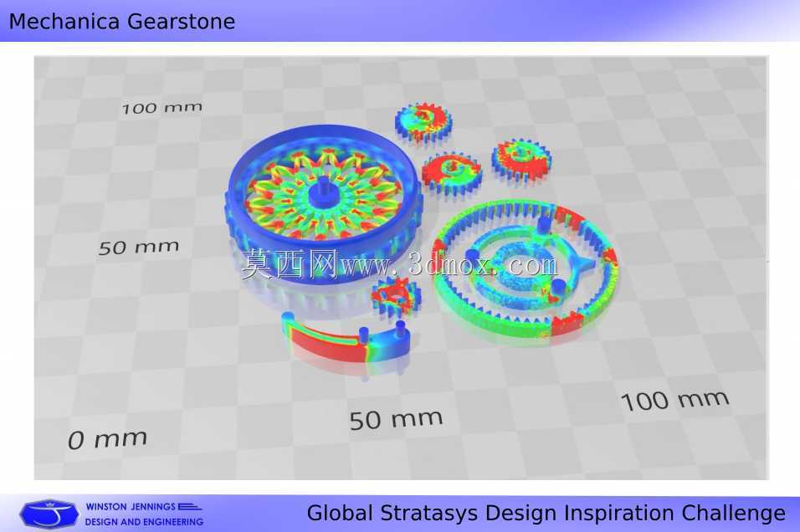Click the '50 mm' label at bottom center
The width and height of the screenshot is (800, 532).
pos(396,420)
